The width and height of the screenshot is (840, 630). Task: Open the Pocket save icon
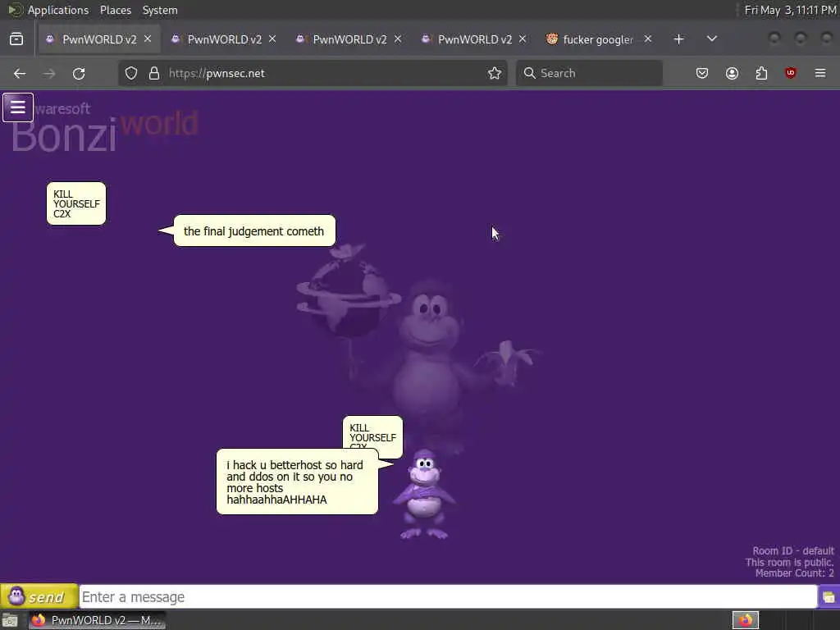point(702,73)
